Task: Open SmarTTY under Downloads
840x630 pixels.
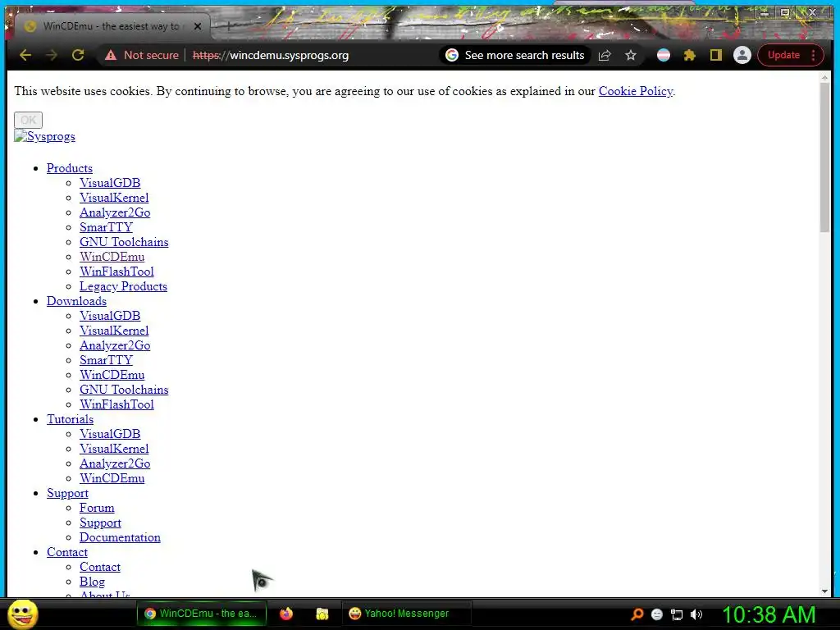Action: 106,360
